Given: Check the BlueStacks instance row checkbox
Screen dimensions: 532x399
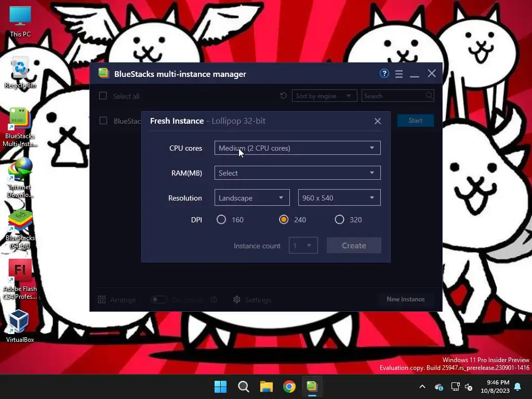Looking at the screenshot, I should coord(103,121).
